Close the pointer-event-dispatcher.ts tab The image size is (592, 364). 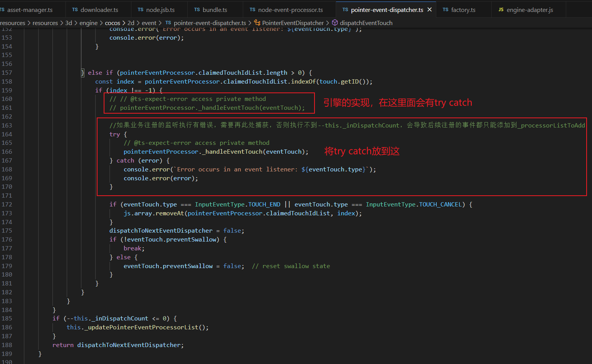(429, 10)
